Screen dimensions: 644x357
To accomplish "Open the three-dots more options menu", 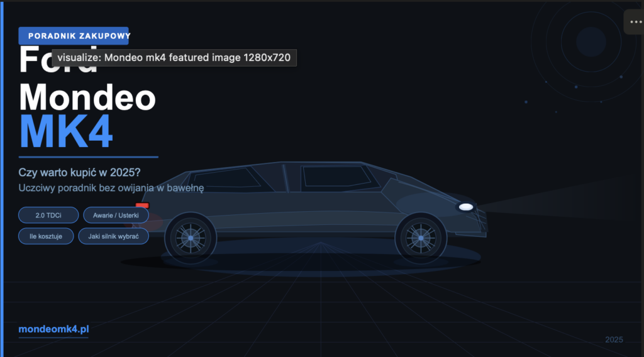I will pos(635,22).
